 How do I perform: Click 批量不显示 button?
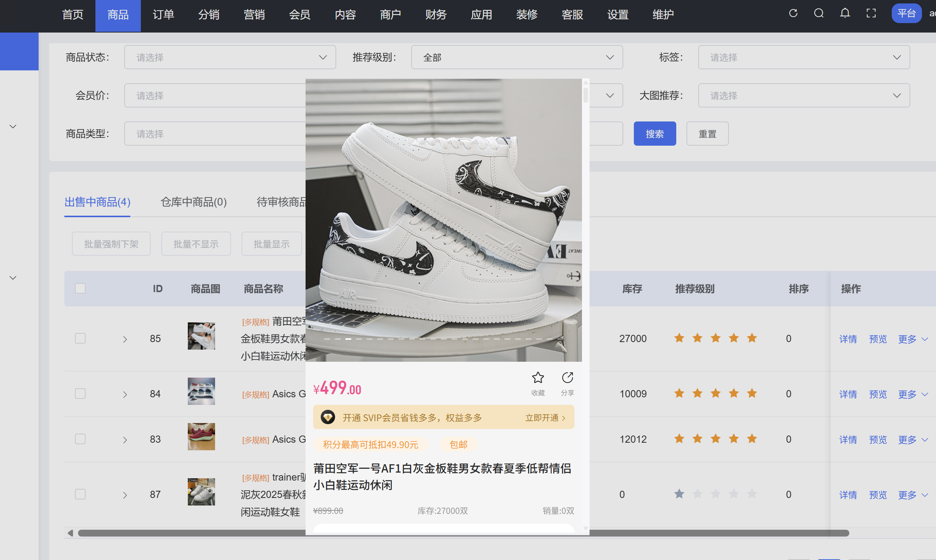[x=196, y=244]
